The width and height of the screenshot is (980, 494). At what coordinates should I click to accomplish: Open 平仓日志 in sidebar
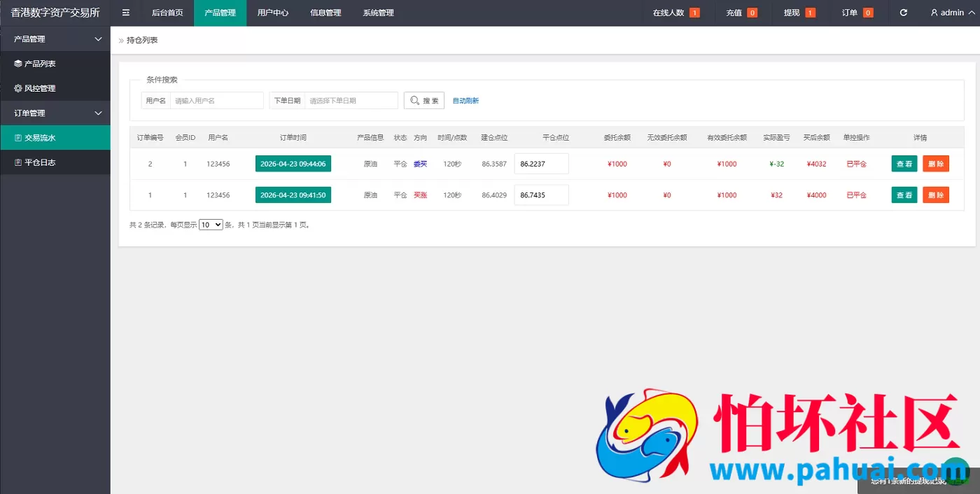click(x=55, y=162)
